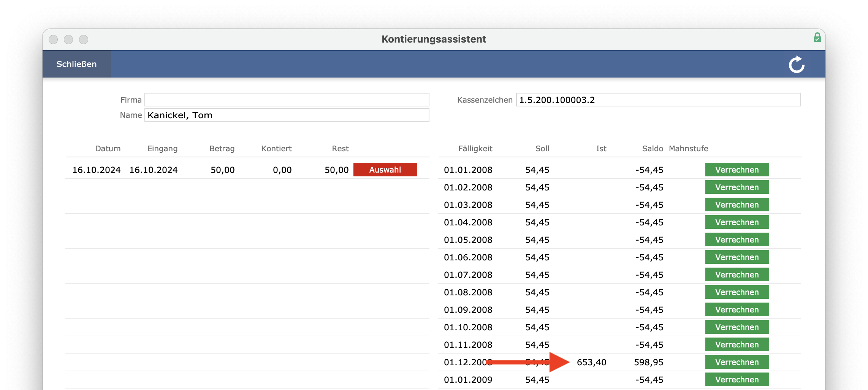
Task: Click Verrechnen for due date 01.01.2008
Action: (737, 170)
